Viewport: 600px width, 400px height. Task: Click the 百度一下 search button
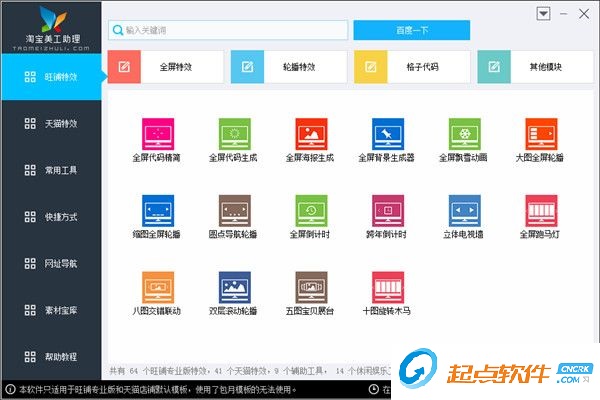pos(412,30)
